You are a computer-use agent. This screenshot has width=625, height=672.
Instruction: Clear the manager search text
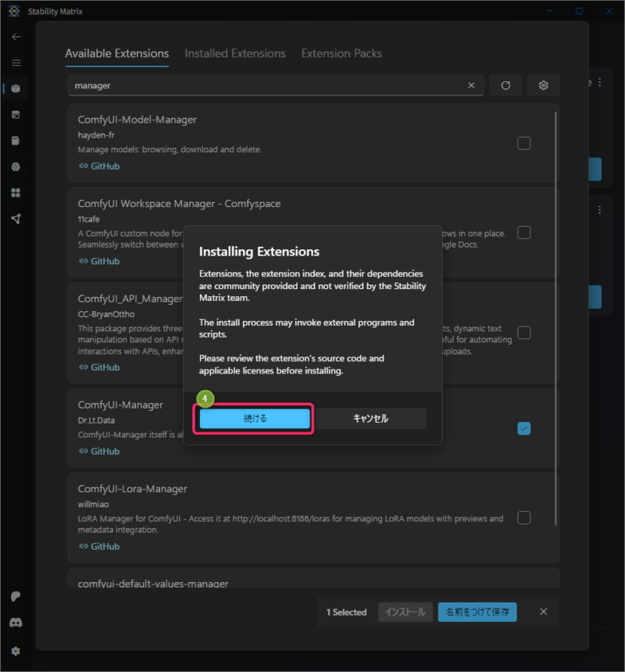(471, 85)
